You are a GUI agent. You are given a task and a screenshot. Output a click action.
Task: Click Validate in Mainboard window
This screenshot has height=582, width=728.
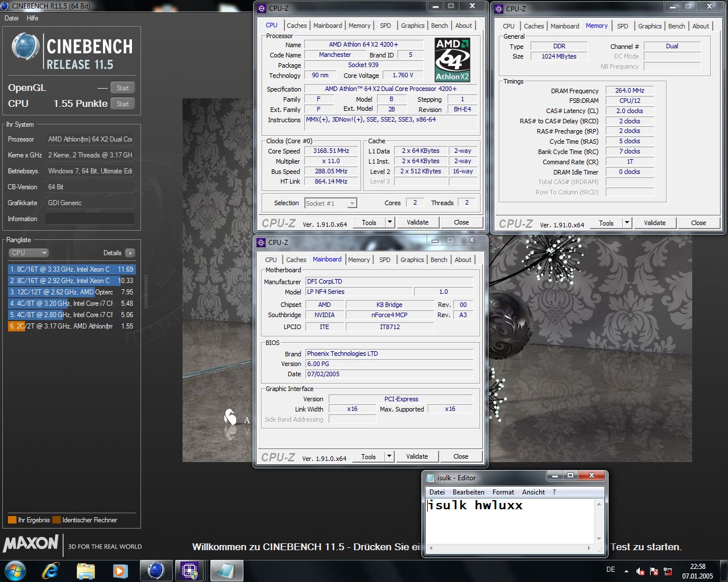[417, 456]
